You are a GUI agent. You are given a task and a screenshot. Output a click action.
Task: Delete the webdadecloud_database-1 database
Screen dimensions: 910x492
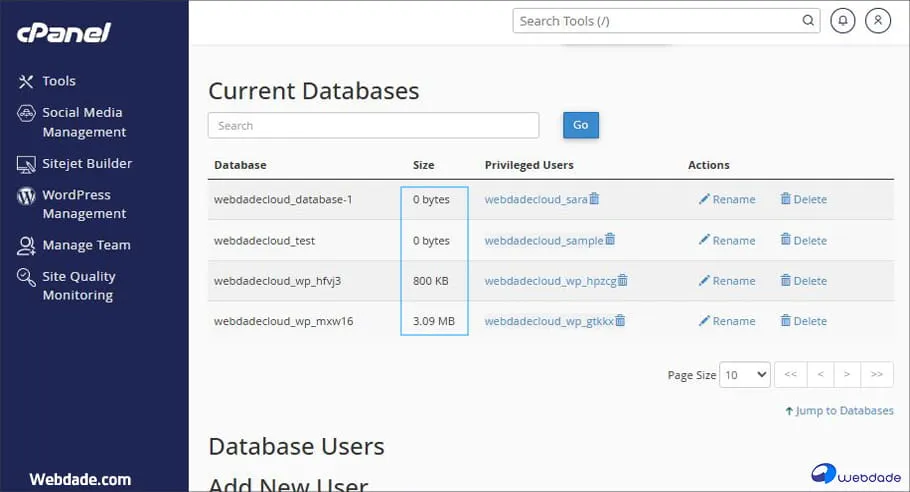pos(804,200)
